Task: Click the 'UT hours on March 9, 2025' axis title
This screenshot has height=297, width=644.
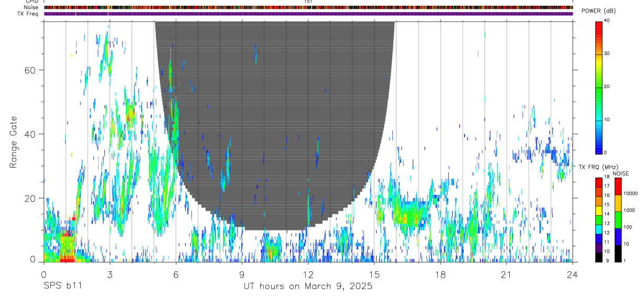Action: 308,287
